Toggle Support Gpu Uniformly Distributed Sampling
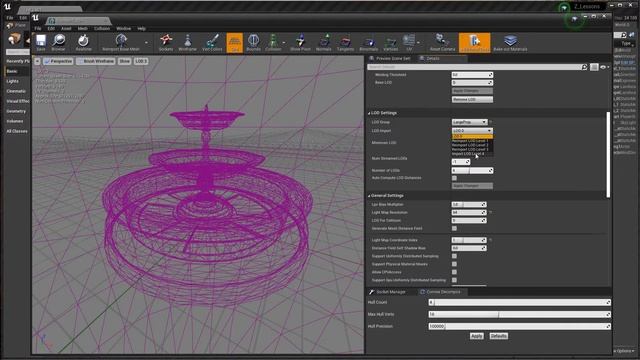The width and height of the screenshot is (640, 360). coord(454,280)
